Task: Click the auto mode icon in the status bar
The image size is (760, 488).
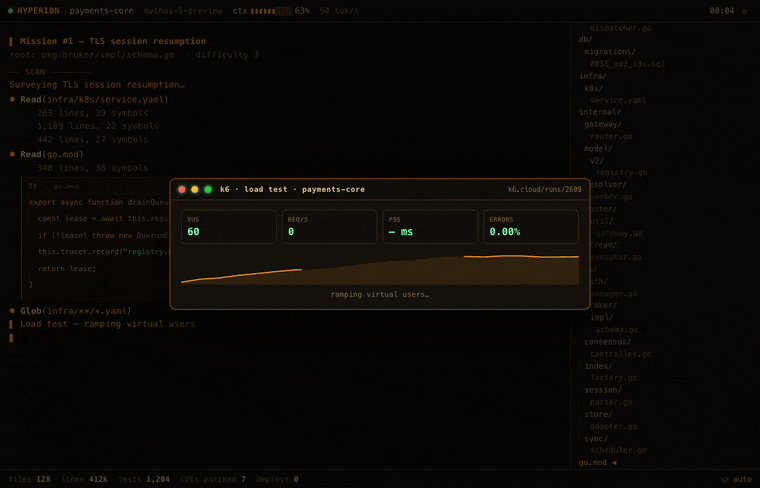Action: point(725,479)
